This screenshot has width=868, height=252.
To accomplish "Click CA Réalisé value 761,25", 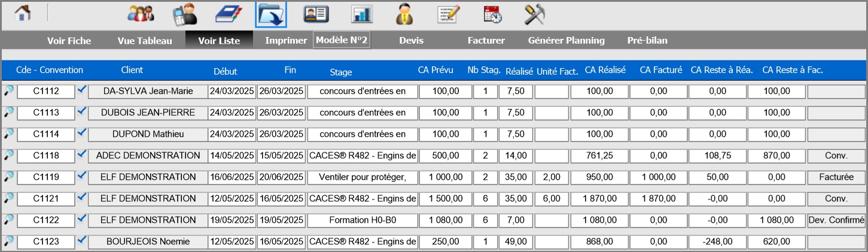I will (599, 156).
